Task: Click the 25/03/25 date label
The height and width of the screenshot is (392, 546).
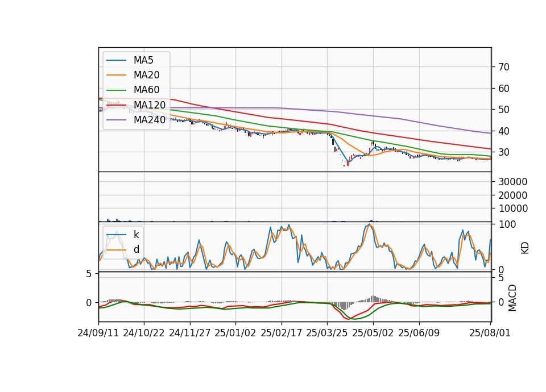Action: tap(327, 333)
